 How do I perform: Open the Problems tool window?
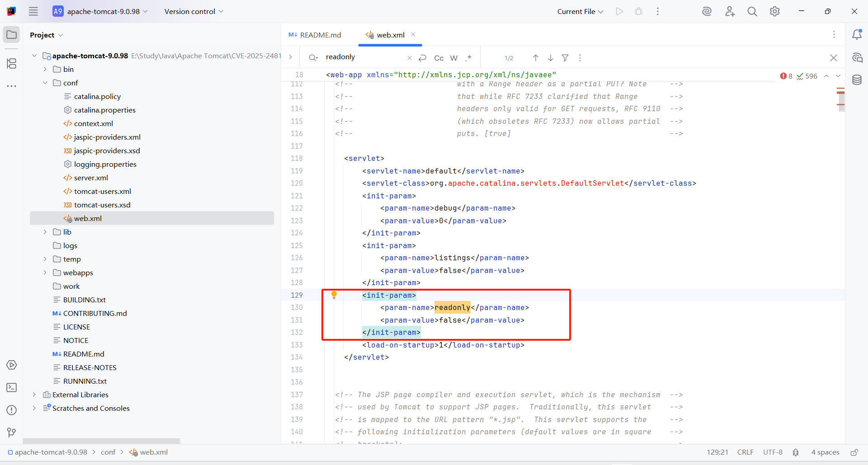[12, 410]
